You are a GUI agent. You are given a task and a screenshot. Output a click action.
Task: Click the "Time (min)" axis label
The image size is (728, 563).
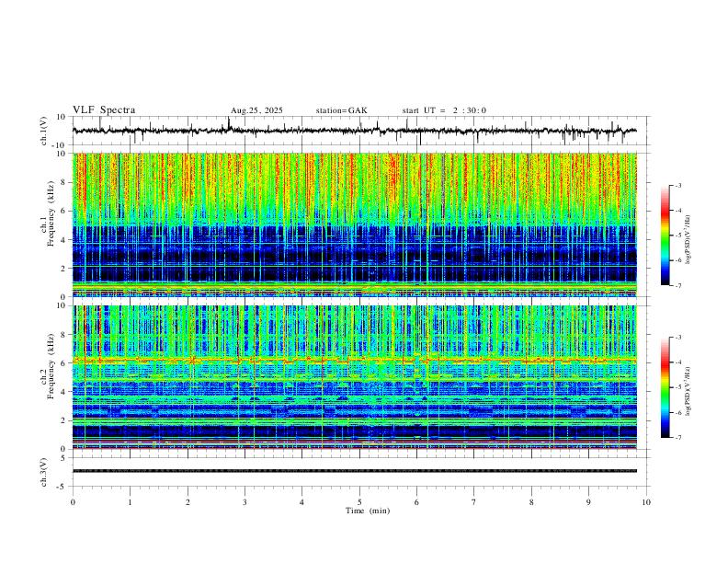pyautogui.click(x=368, y=511)
